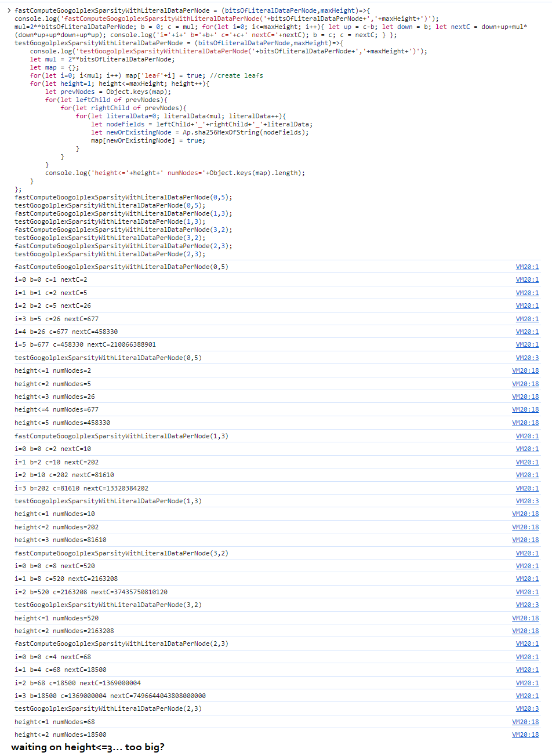This screenshot has height=756, width=552.
Task: Open VM20:18 link beside numNodes=81610 line
Action: [525, 540]
